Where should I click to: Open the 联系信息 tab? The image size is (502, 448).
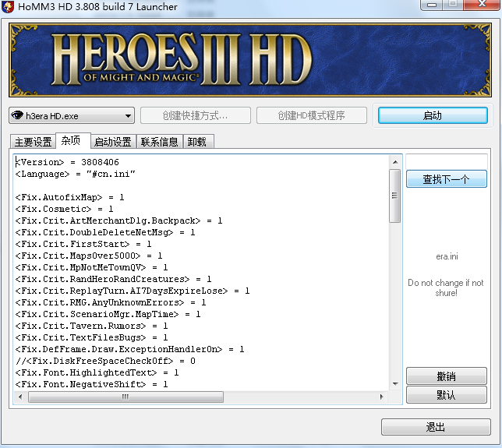[160, 142]
